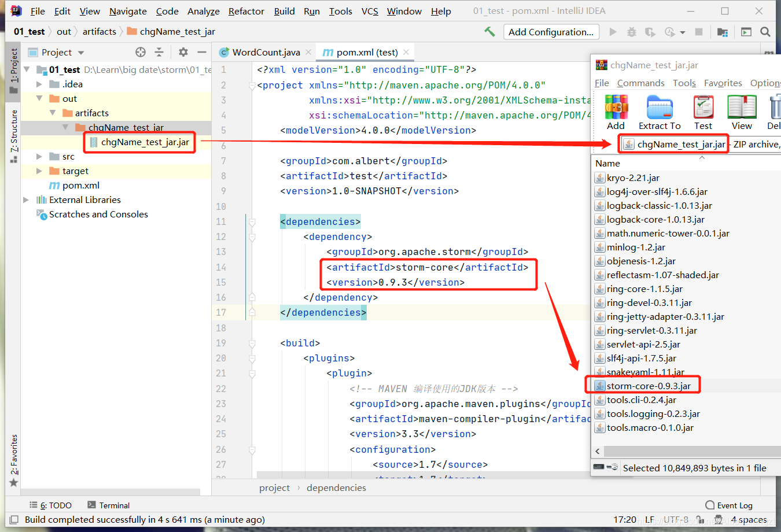Collapse the out folder
The height and width of the screenshot is (532, 781).
tap(39, 98)
